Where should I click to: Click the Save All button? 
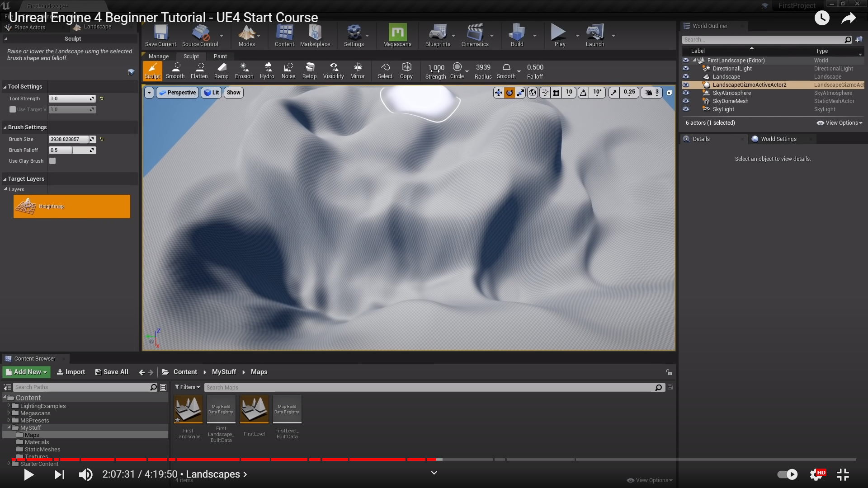pyautogui.click(x=112, y=372)
